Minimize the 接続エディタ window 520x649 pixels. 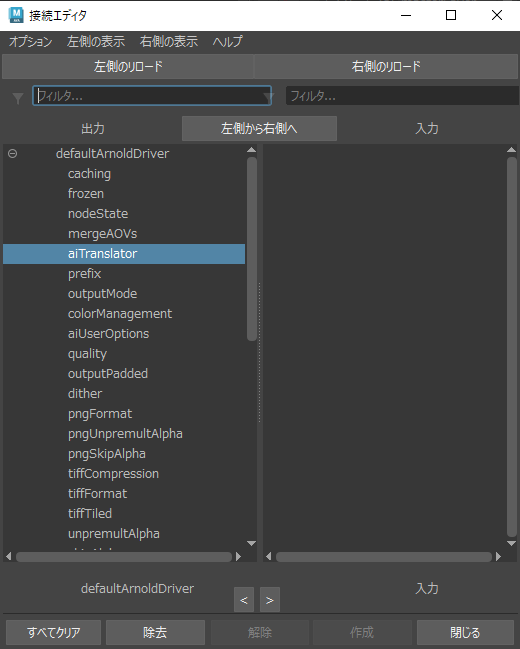click(406, 15)
